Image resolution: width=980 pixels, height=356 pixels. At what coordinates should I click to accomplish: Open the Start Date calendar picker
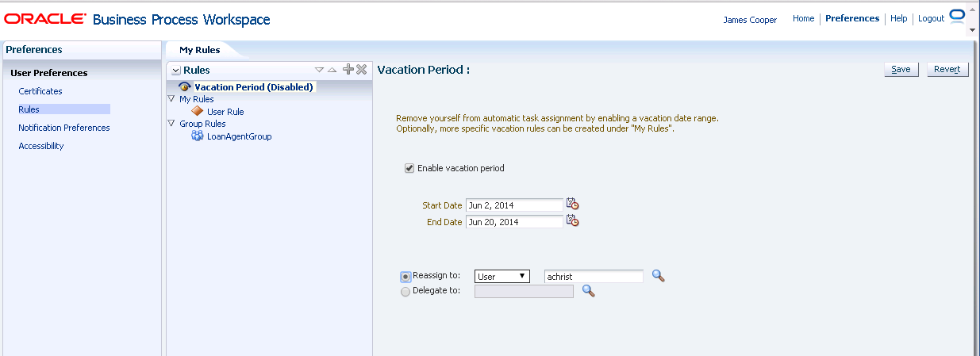[572, 205]
